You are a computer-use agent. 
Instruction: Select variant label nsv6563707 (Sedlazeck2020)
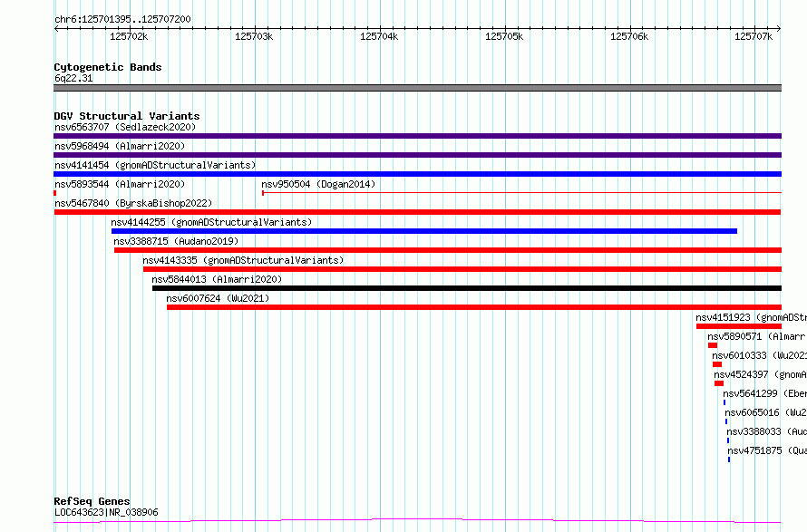125,127
